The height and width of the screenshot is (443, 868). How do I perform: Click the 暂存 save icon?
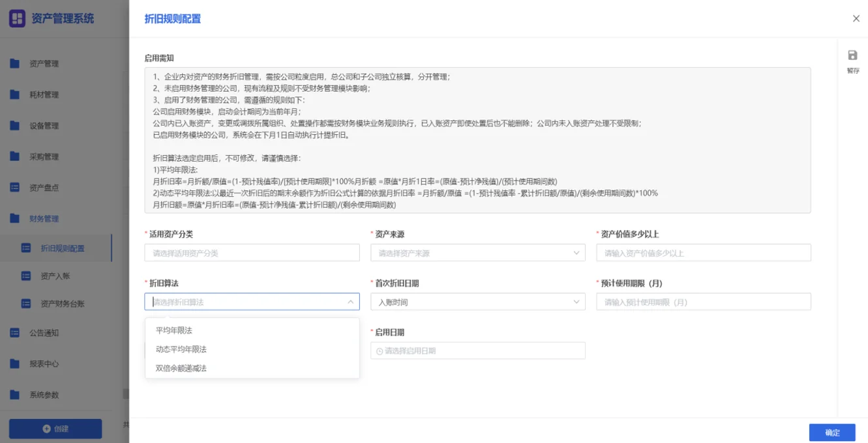pyautogui.click(x=852, y=55)
